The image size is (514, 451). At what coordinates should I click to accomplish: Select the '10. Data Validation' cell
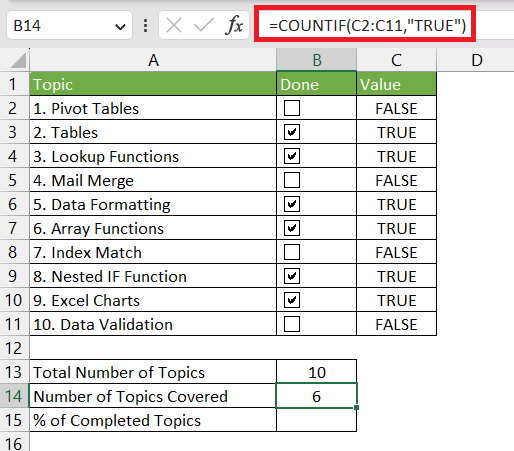[x=153, y=324]
